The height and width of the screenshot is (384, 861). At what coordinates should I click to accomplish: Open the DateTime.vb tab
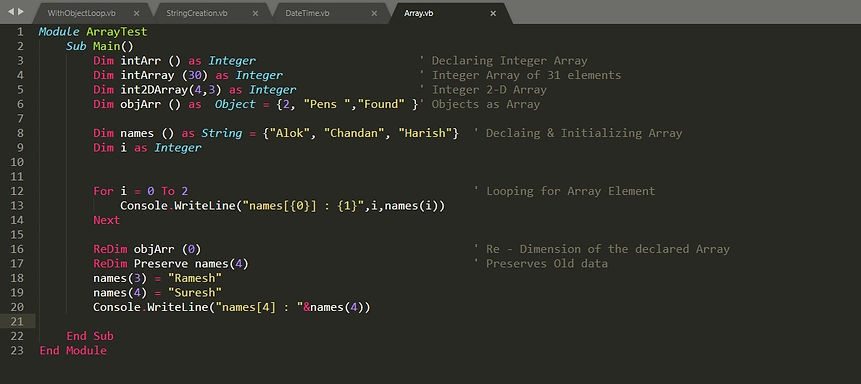click(x=307, y=13)
